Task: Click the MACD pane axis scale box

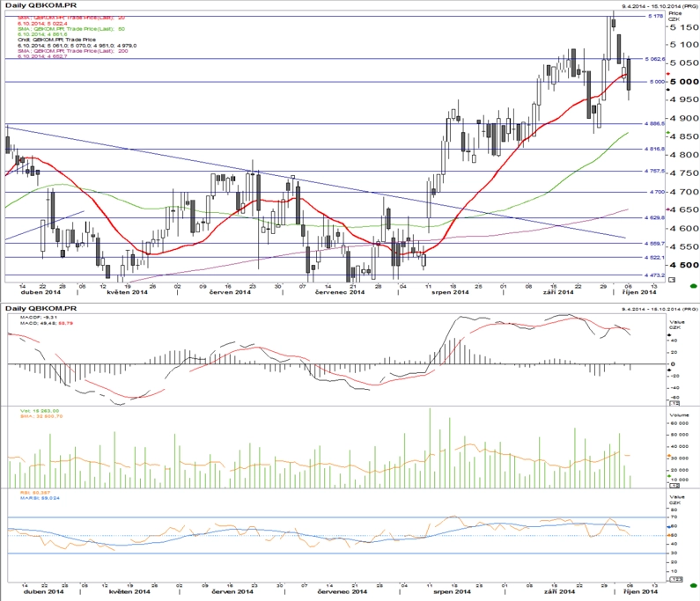Action: [674, 403]
